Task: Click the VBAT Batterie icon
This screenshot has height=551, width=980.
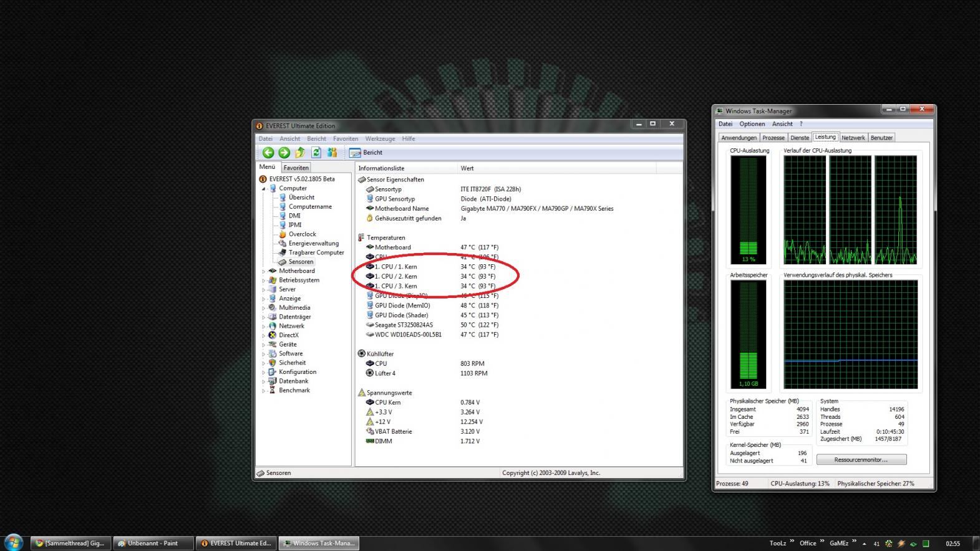Action: click(370, 431)
